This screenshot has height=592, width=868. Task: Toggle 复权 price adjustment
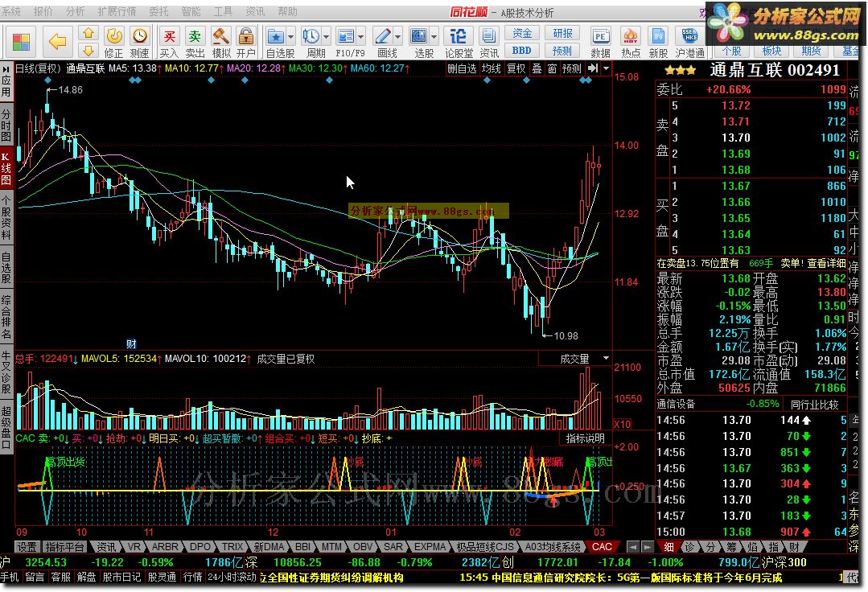click(x=516, y=68)
